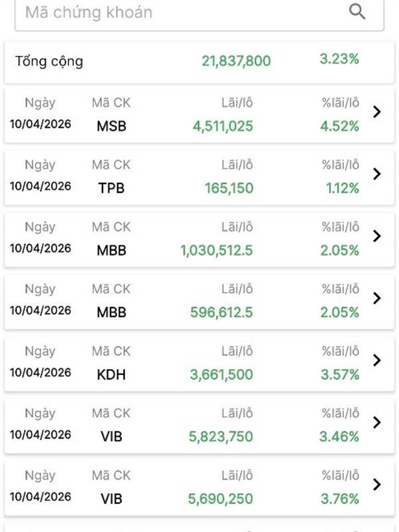Click total profit value 21,837,800
This screenshot has width=399, height=532.
[x=236, y=61]
